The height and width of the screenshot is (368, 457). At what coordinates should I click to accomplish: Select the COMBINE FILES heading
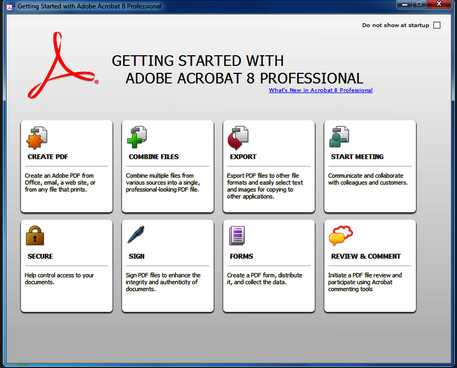[x=154, y=157]
